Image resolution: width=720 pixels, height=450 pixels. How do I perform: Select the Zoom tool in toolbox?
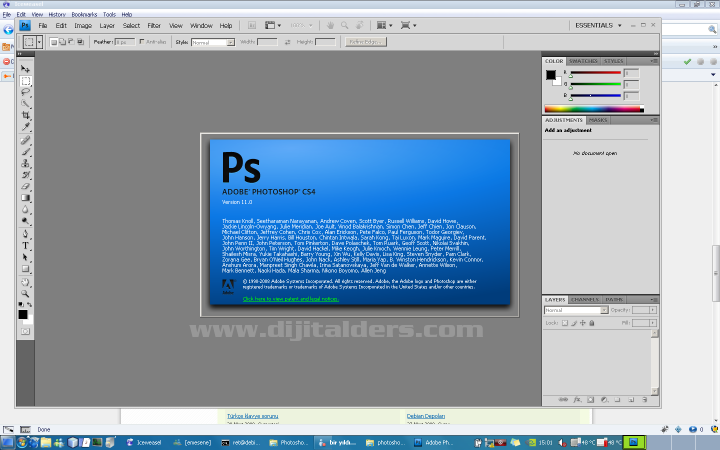[25, 293]
